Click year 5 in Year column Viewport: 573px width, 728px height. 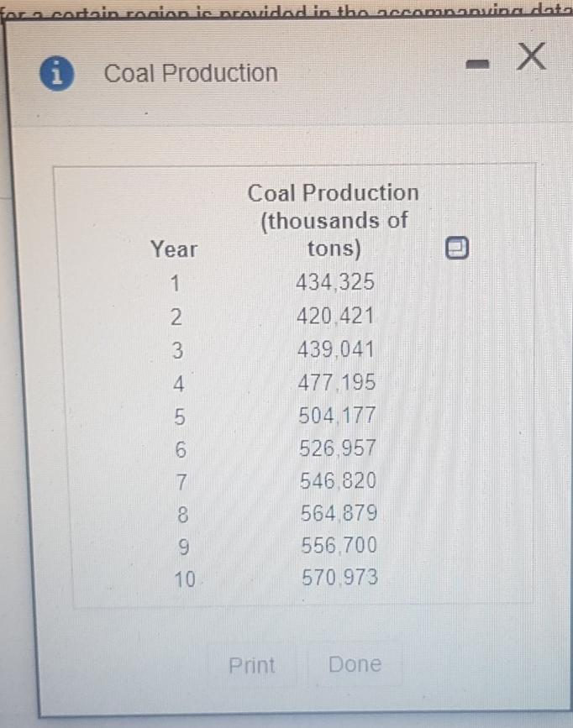tap(180, 417)
